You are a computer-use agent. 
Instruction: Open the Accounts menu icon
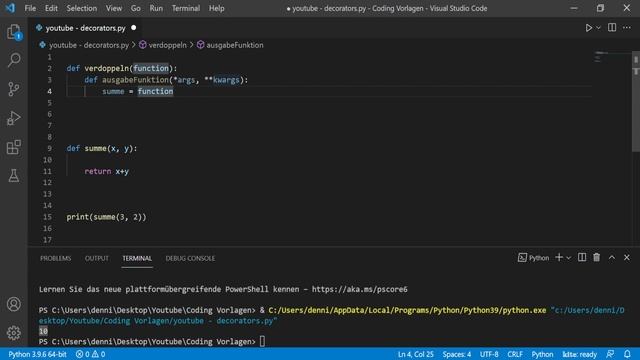pos(14,304)
